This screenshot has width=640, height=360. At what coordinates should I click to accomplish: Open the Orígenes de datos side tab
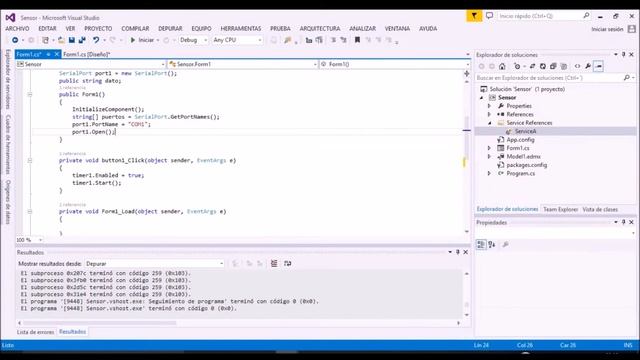click(x=8, y=202)
